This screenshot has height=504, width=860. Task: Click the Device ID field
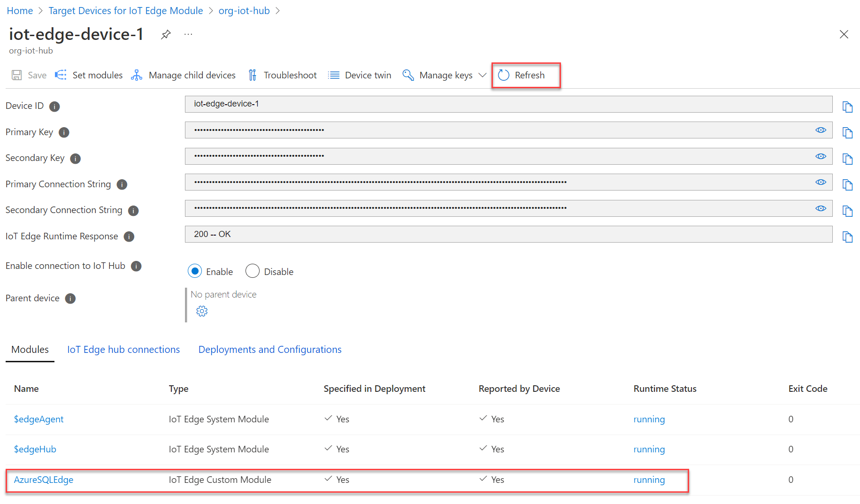[508, 104]
